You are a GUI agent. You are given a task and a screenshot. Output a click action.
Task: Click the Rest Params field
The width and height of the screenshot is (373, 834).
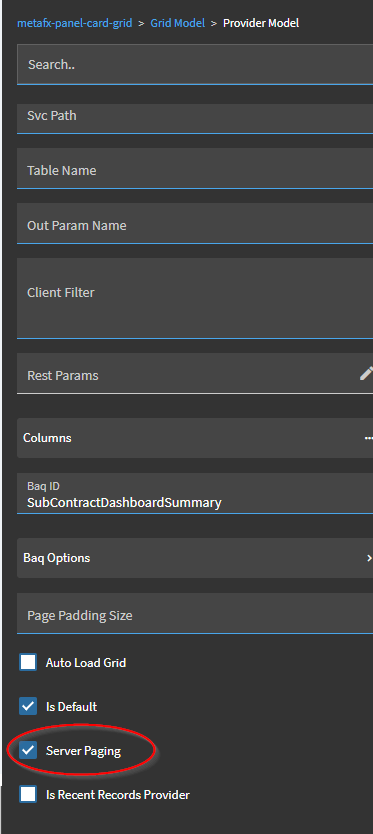195,374
